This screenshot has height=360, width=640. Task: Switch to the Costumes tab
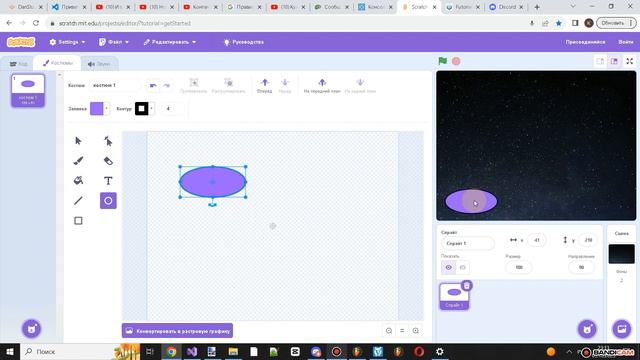coord(58,63)
